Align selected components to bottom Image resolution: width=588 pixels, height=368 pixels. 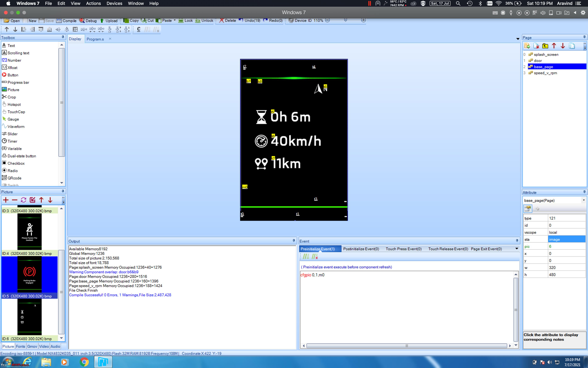point(49,29)
